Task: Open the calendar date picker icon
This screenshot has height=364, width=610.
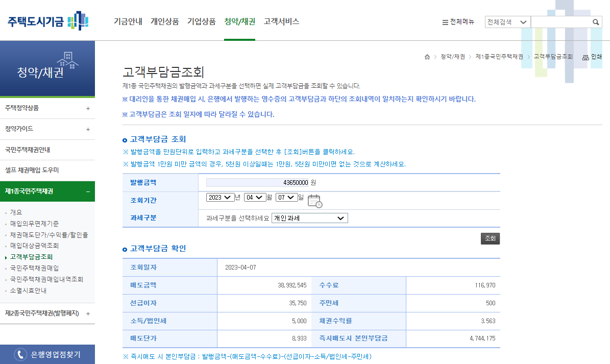Action: pyautogui.click(x=316, y=201)
